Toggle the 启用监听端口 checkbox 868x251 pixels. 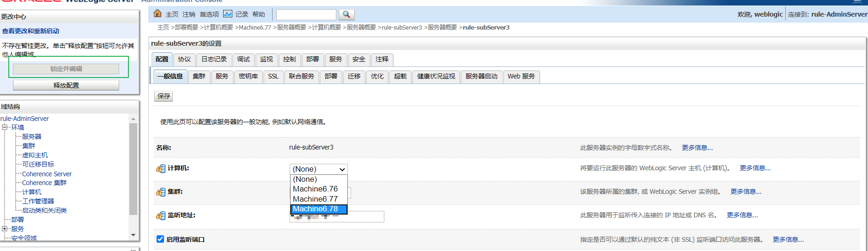160,239
